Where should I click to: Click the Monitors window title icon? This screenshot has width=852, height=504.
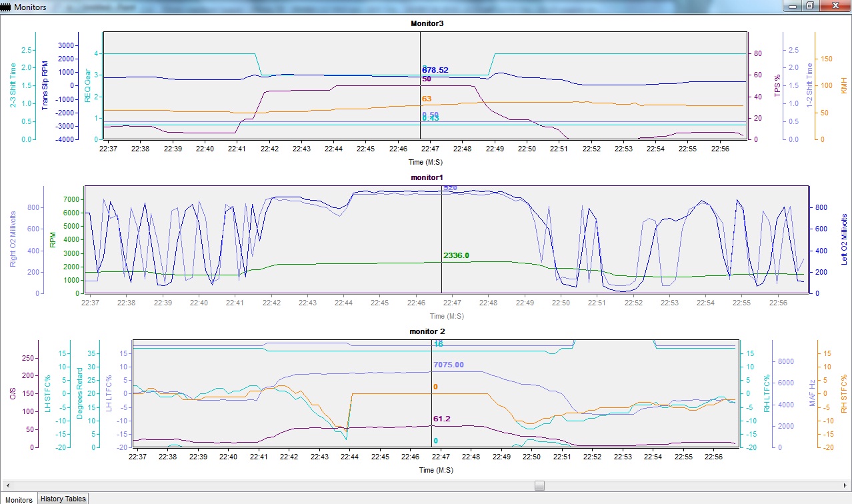(7, 6)
